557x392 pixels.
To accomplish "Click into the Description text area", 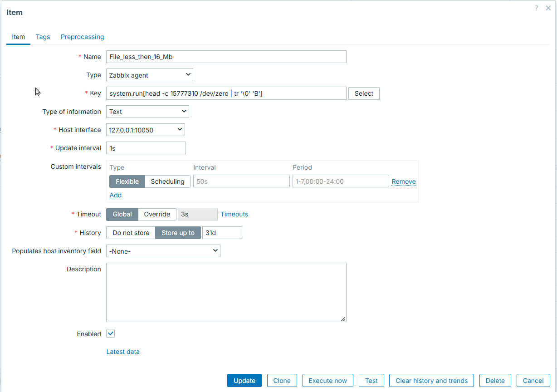I will coord(226,292).
